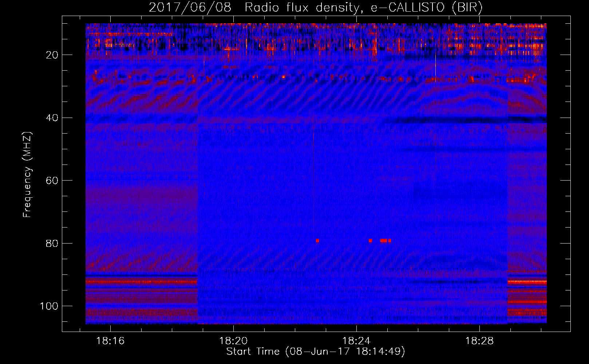Image resolution: width=589 pixels, height=364 pixels.
Task: Click the 20 MHz frequency tick label
Action: pyautogui.click(x=52, y=55)
